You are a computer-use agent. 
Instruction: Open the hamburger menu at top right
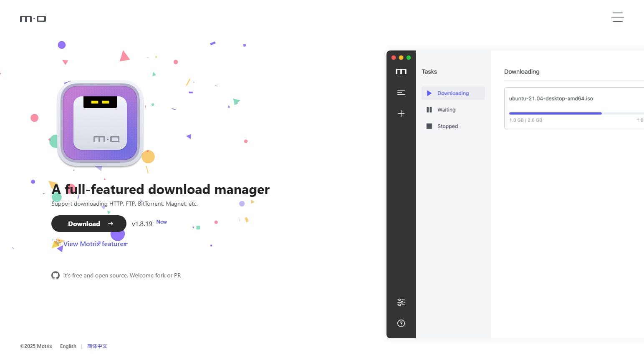pyautogui.click(x=618, y=17)
